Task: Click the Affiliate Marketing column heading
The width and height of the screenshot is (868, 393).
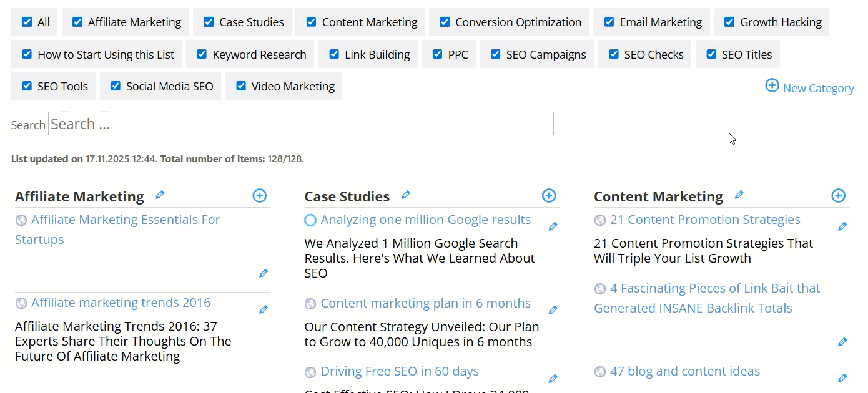Action: tap(79, 196)
